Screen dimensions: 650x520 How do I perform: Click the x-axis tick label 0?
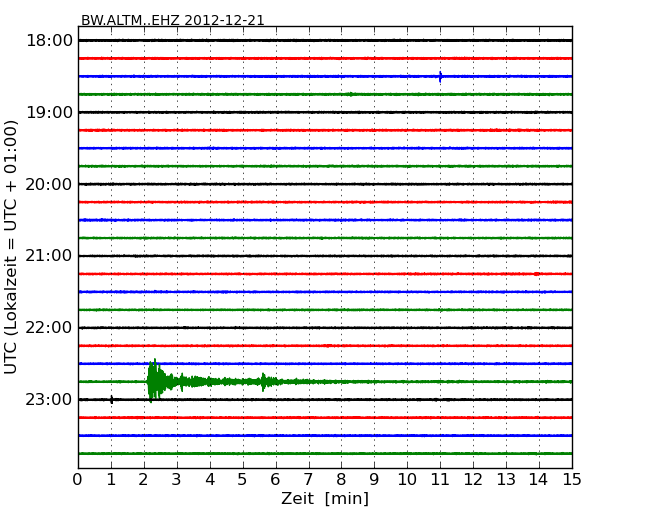pyautogui.click(x=78, y=480)
